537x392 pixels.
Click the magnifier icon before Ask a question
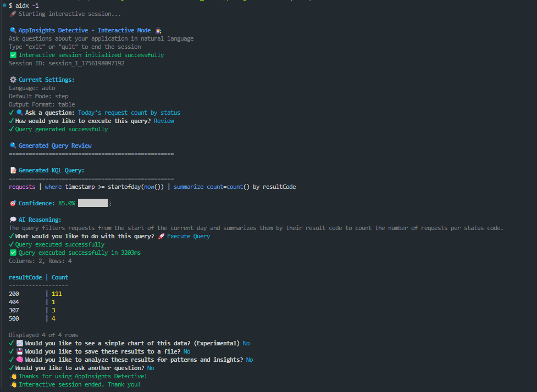[20, 113]
